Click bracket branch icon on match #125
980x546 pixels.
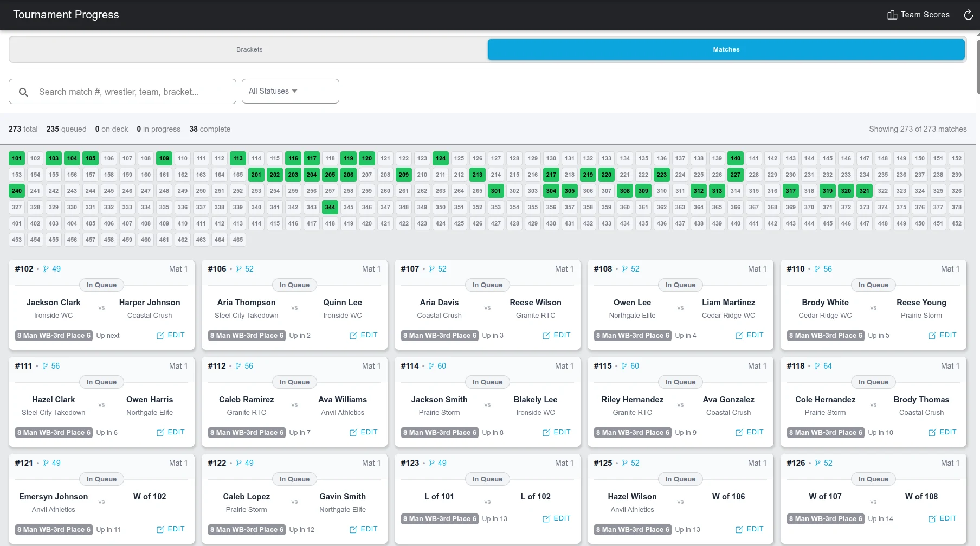pos(624,463)
